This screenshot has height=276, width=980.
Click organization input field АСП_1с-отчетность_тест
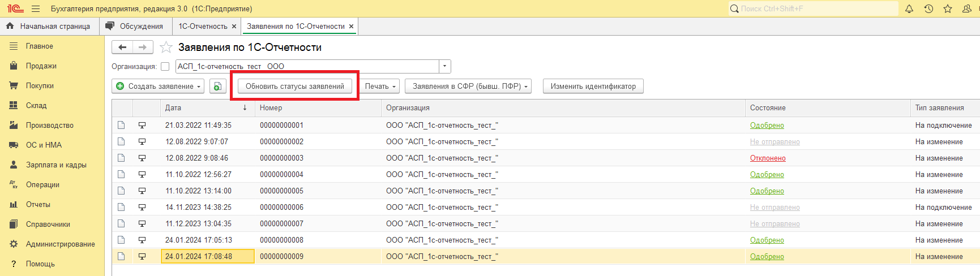[x=307, y=66]
